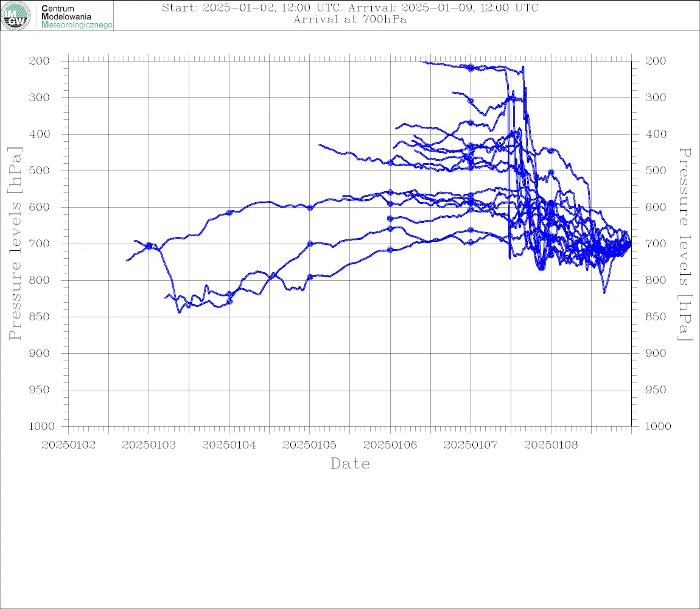
Task: Click the x-axis date label 20250108
Action: [x=551, y=445]
